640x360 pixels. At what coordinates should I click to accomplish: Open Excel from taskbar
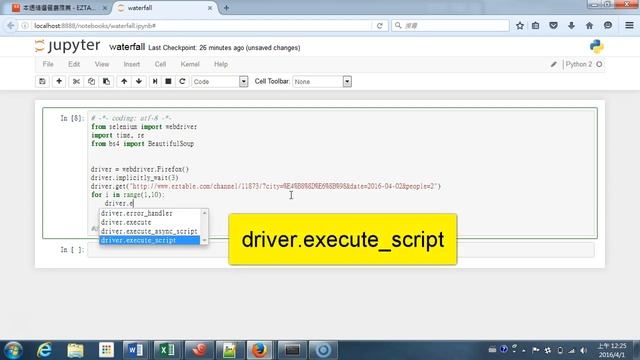point(167,350)
